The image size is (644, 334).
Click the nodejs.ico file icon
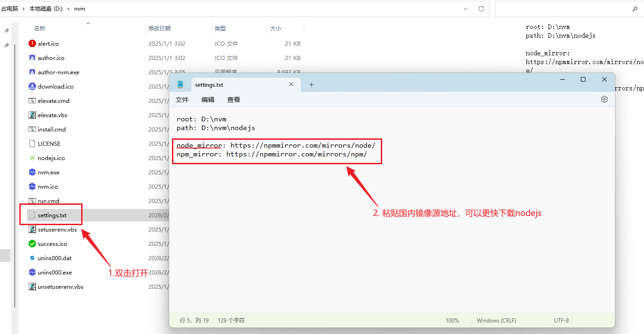coord(31,158)
